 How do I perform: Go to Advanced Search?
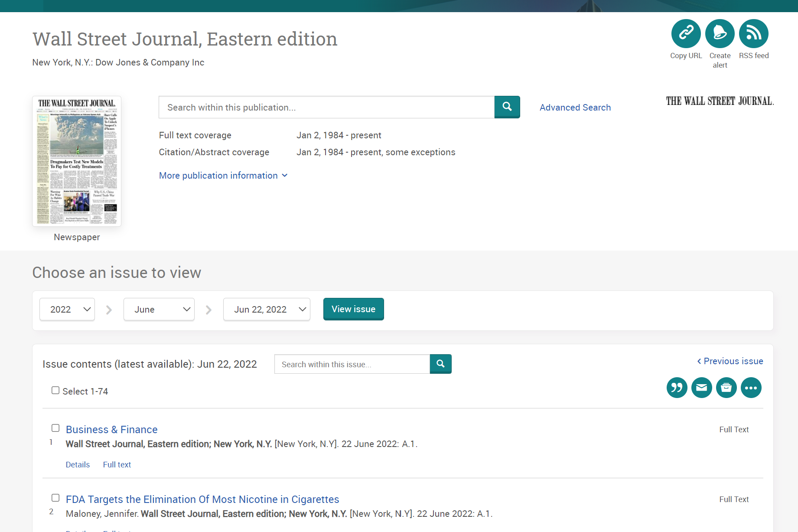pyautogui.click(x=575, y=107)
